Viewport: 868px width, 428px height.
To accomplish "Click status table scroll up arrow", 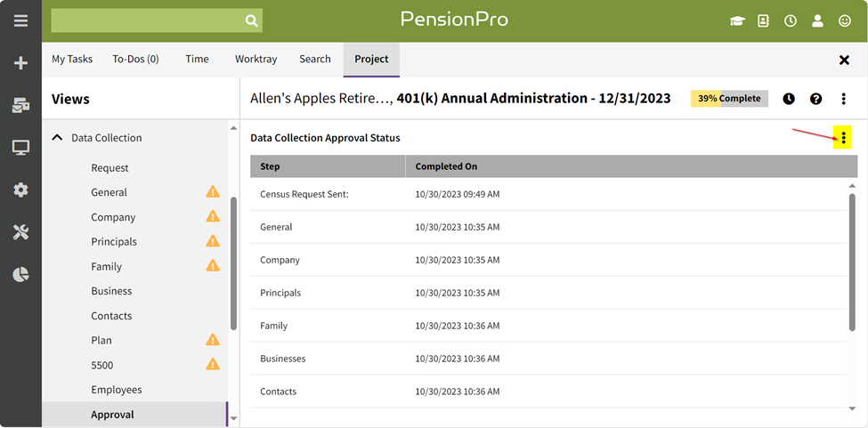I will 853,186.
